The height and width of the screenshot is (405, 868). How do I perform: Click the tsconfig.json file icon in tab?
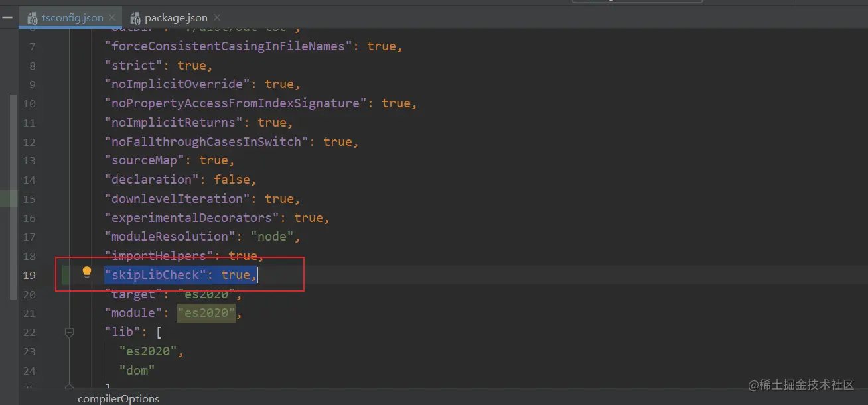coord(33,18)
